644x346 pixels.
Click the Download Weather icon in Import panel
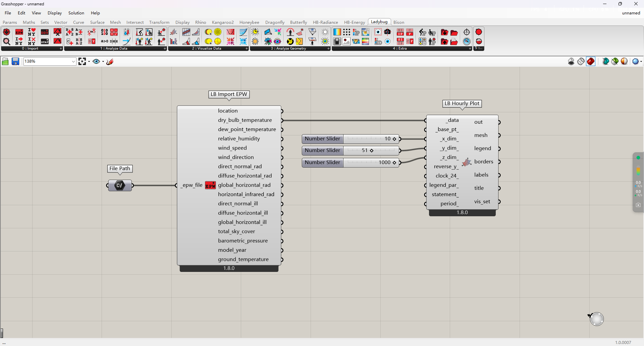[x=6, y=32]
